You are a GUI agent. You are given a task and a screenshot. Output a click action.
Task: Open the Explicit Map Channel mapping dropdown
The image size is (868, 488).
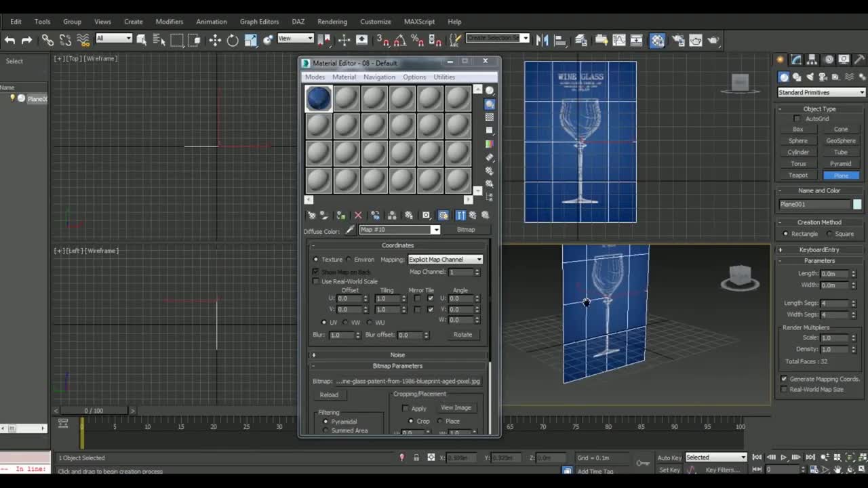pos(446,260)
